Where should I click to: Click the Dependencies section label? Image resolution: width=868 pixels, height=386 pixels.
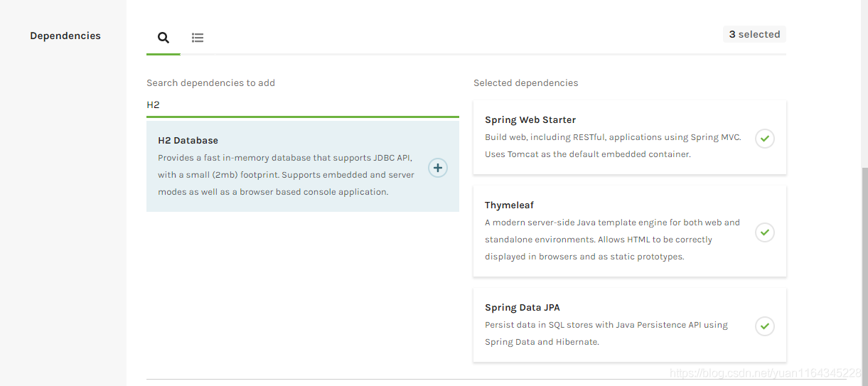point(65,36)
